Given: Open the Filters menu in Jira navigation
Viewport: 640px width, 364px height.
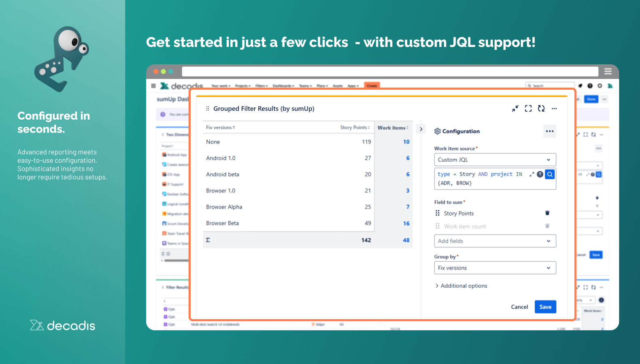Looking at the screenshot, I should pyautogui.click(x=262, y=86).
